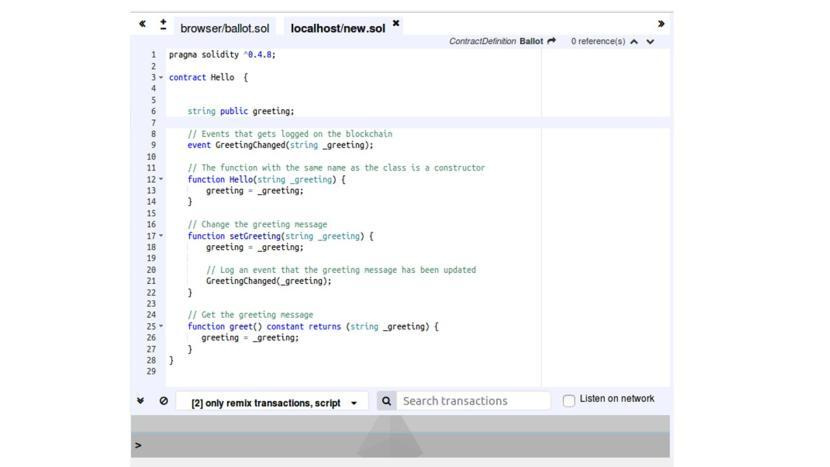Click the font size plus/minus icon
The height and width of the screenshot is (467, 830).
tap(163, 23)
